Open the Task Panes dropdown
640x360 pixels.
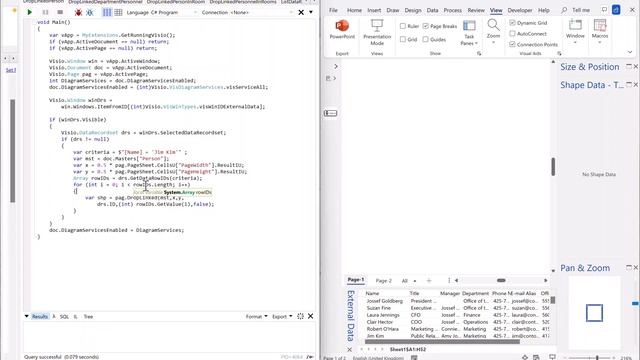click(469, 33)
